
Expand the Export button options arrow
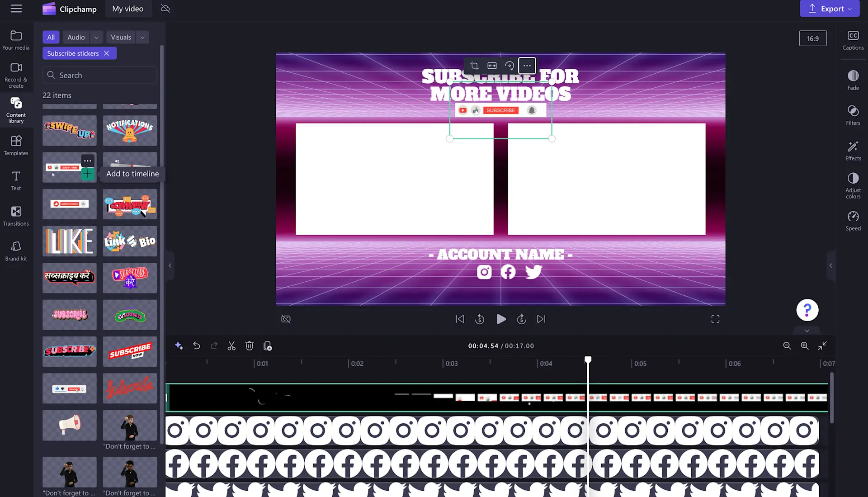pyautogui.click(x=850, y=8)
